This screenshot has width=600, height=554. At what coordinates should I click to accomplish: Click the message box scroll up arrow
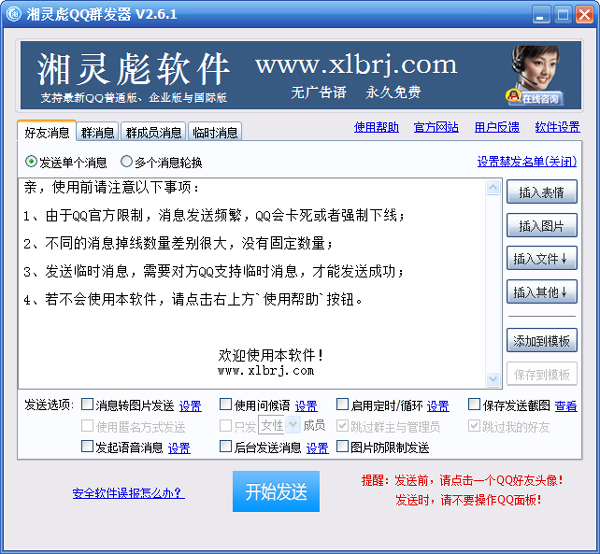point(493,187)
